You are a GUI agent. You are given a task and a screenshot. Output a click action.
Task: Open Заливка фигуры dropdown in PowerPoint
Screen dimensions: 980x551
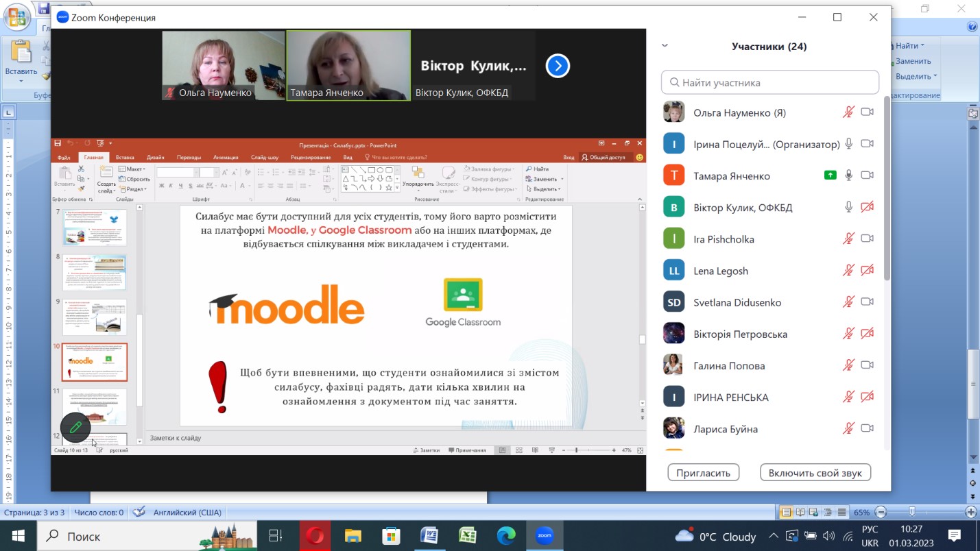(x=490, y=169)
